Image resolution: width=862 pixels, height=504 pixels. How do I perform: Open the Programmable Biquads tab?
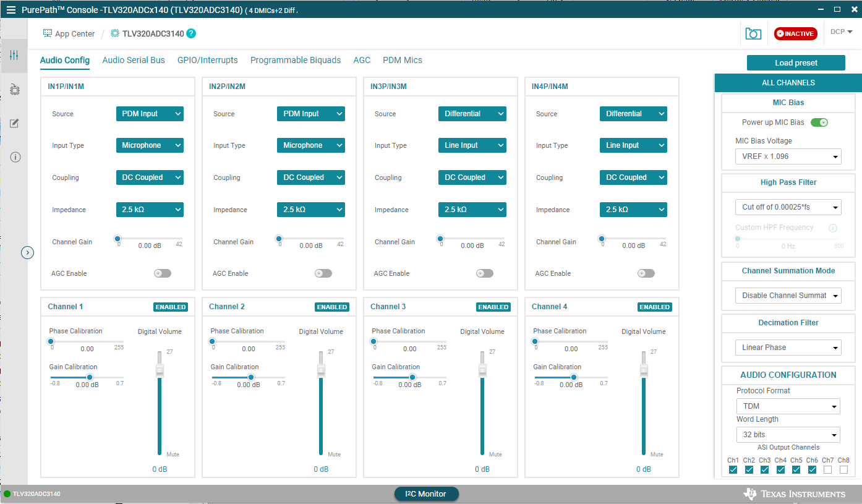point(296,60)
